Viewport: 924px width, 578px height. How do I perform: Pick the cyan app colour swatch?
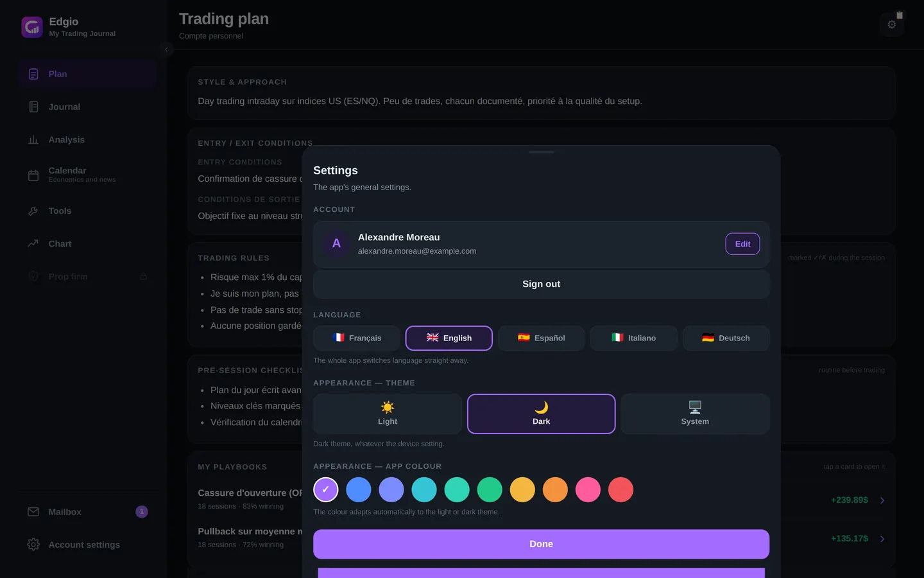point(424,489)
